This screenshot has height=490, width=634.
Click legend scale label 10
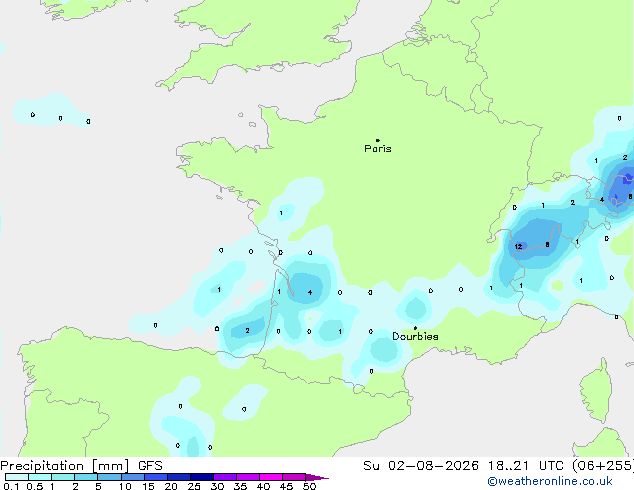[125, 486]
